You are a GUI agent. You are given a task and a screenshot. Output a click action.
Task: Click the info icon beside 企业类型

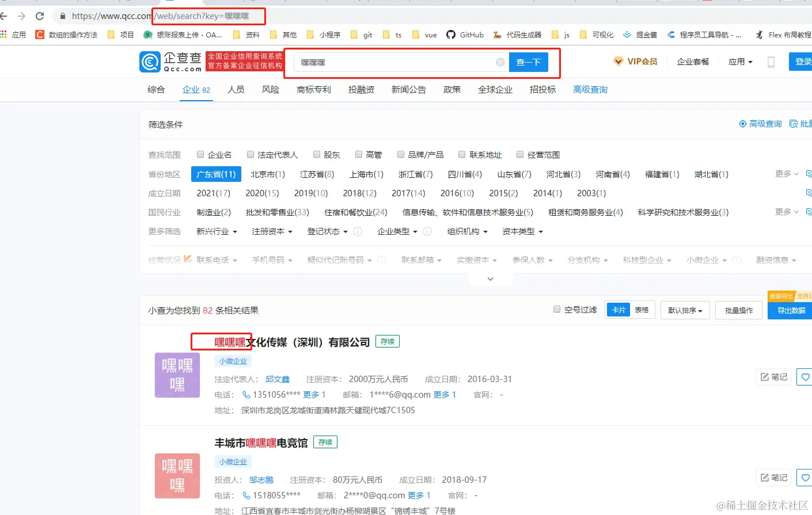427,231
